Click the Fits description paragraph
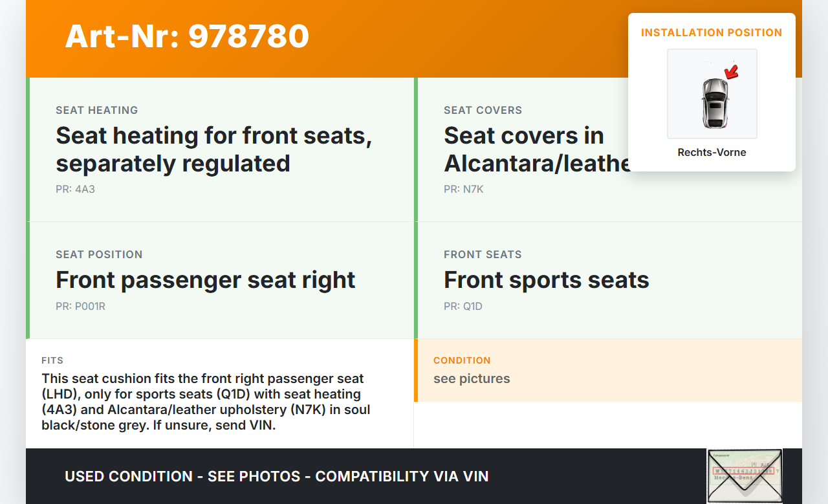Screen dimensions: 828x504 (x=207, y=402)
